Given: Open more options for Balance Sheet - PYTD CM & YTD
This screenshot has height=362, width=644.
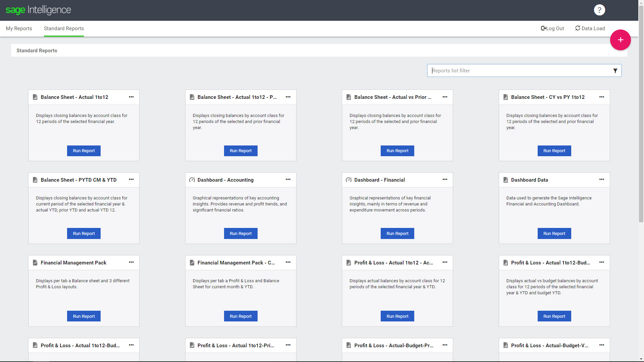Looking at the screenshot, I should [x=131, y=180].
